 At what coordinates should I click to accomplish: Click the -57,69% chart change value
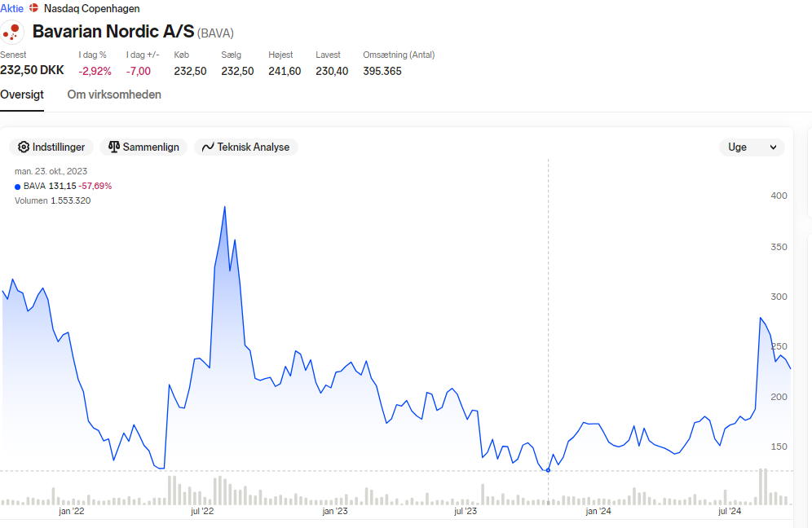95,186
